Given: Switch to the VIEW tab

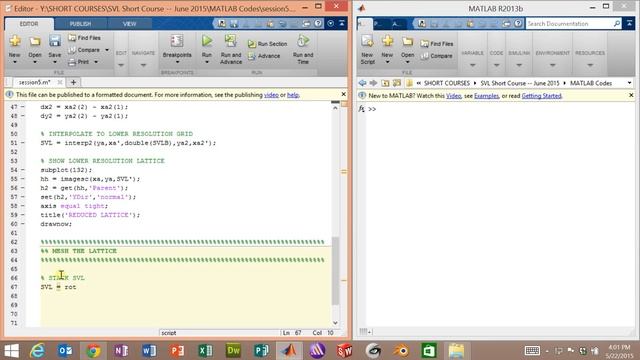Looking at the screenshot, I should [x=129, y=24].
